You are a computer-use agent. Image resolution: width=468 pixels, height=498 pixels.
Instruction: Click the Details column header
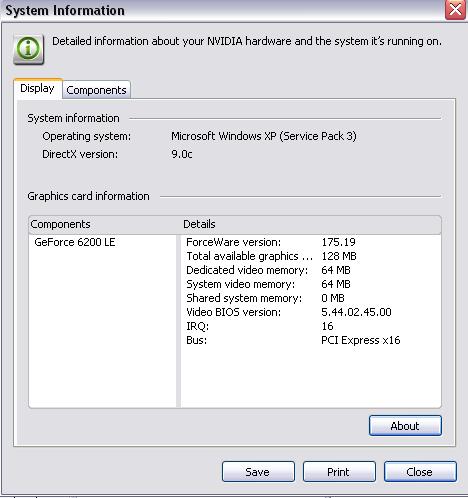[311, 224]
